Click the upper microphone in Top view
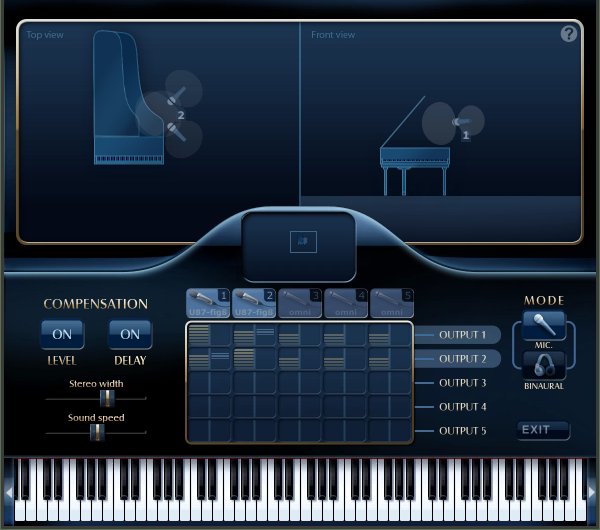The width and height of the screenshot is (600, 530). [x=176, y=96]
